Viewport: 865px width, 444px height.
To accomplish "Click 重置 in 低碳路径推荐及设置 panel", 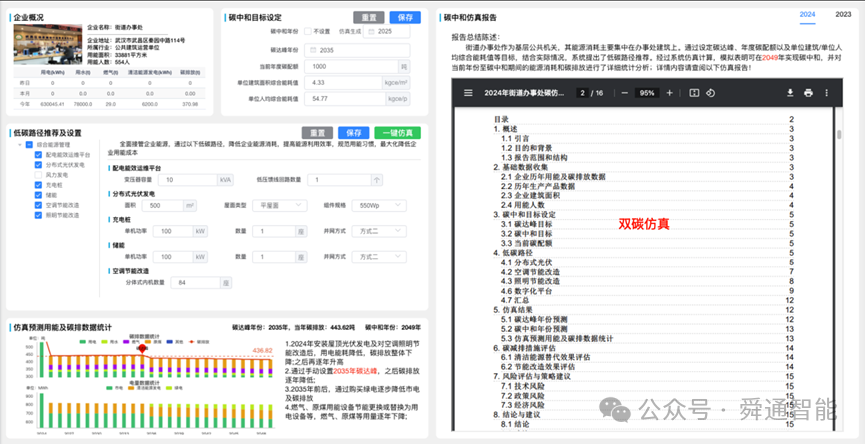I will click(x=317, y=133).
